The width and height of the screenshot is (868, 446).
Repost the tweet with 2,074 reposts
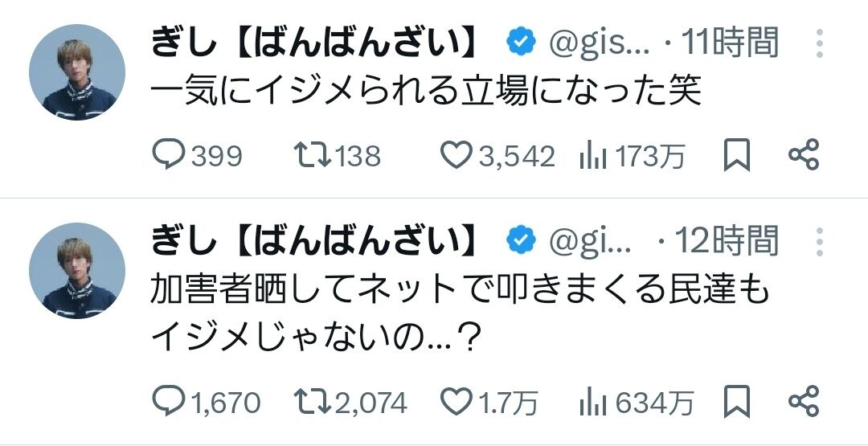click(x=312, y=400)
